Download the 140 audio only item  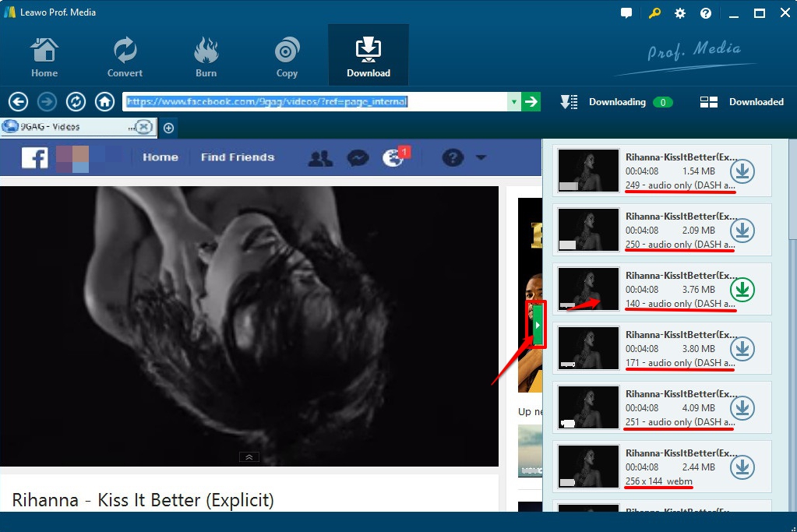click(743, 290)
